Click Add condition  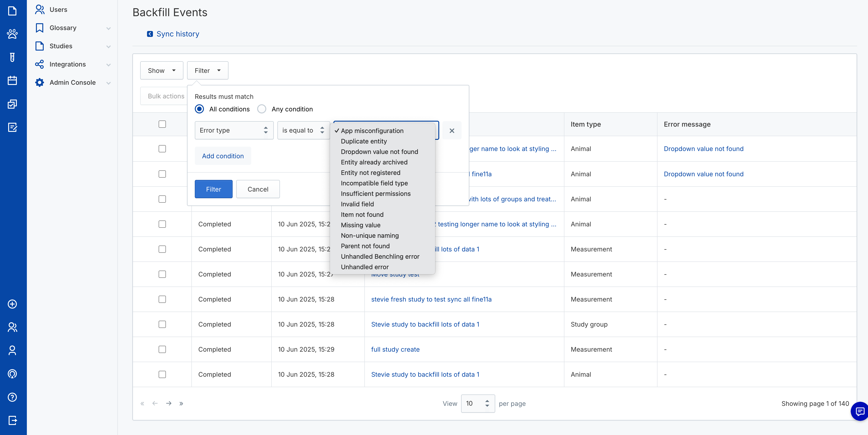(223, 156)
